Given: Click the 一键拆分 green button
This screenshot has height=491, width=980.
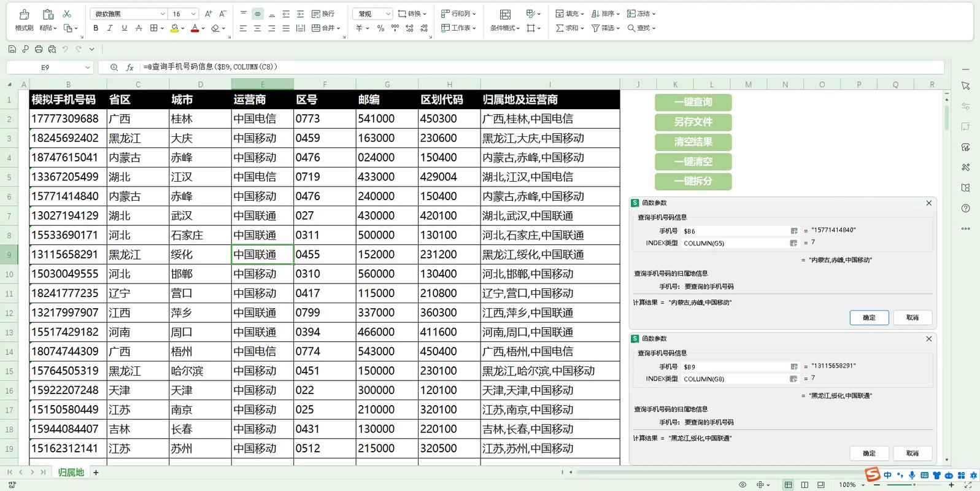Looking at the screenshot, I should 693,182.
